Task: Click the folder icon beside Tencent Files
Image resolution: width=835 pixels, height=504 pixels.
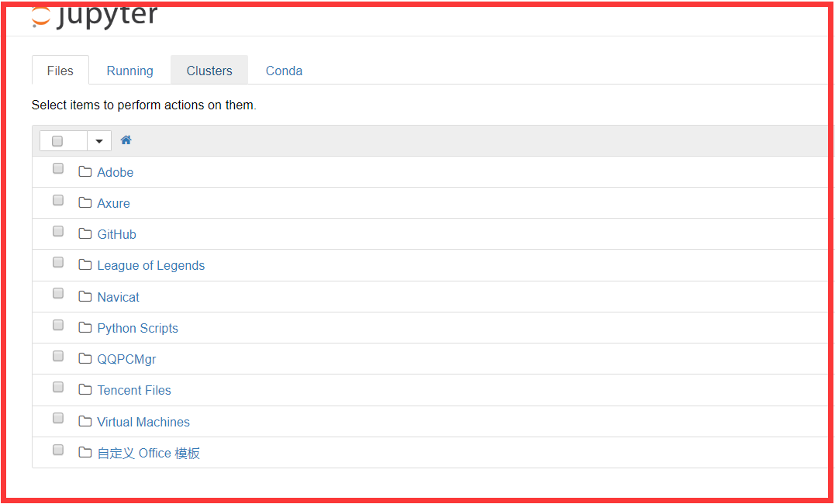Action: coord(85,390)
